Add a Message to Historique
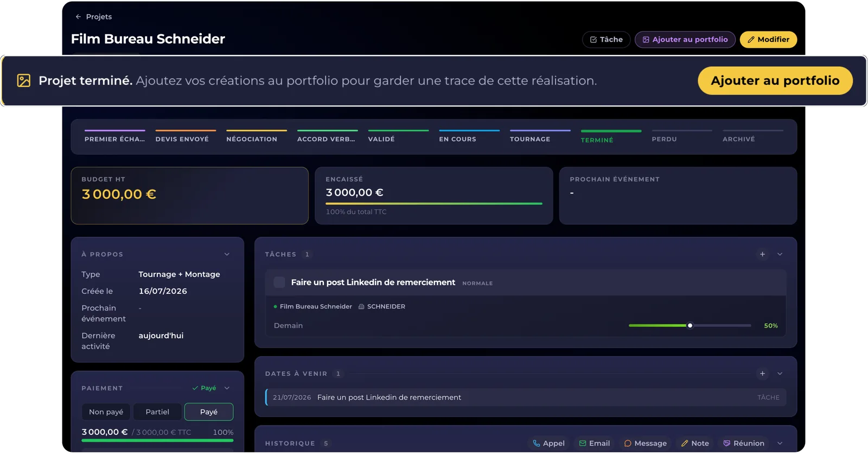Screen dimensions: 868x454 click(645, 444)
